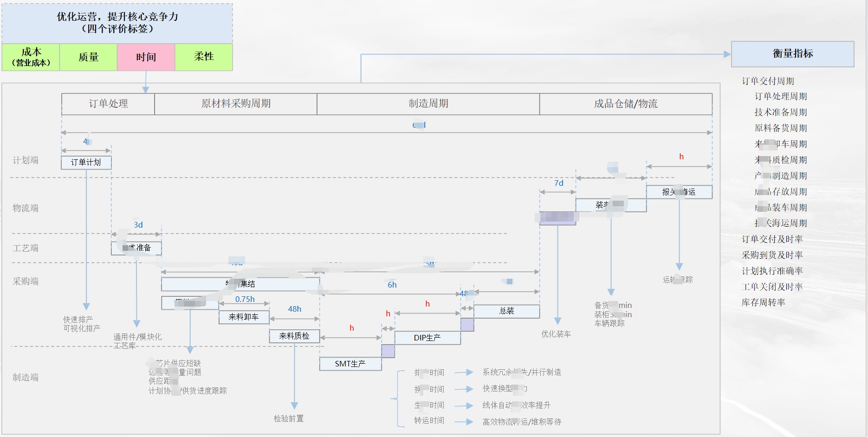Click the 可视化排产 text
Screen dimensions: 868x438
click(x=82, y=328)
